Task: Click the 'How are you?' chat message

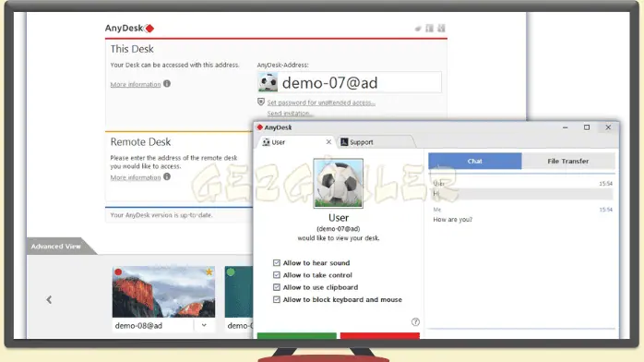Action: click(x=453, y=220)
